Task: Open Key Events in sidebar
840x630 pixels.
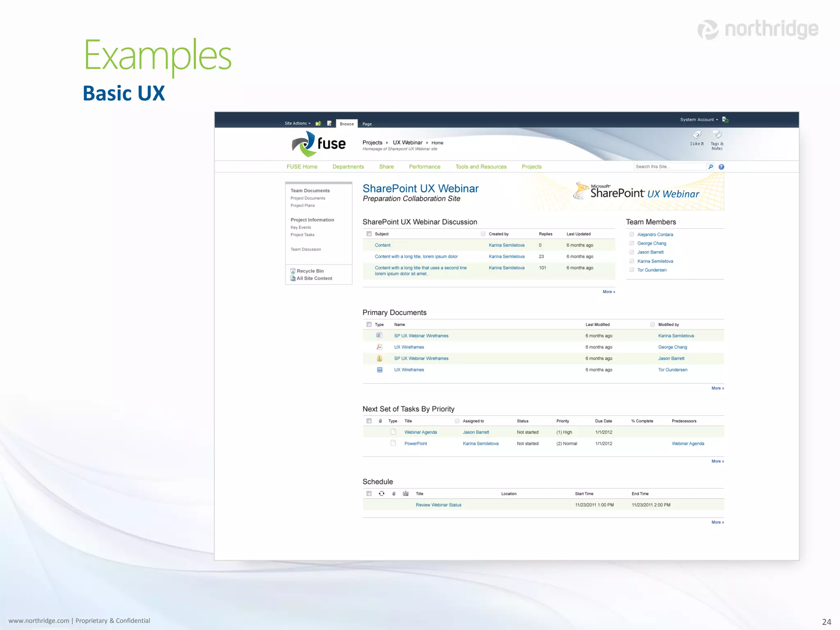Action: (301, 227)
